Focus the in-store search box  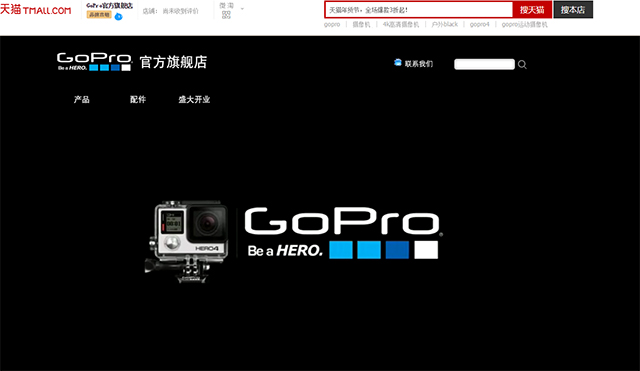point(484,64)
